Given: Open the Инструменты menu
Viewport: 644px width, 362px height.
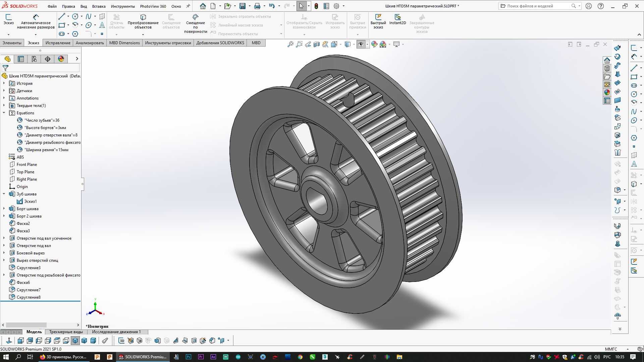Looking at the screenshot, I should (x=123, y=6).
